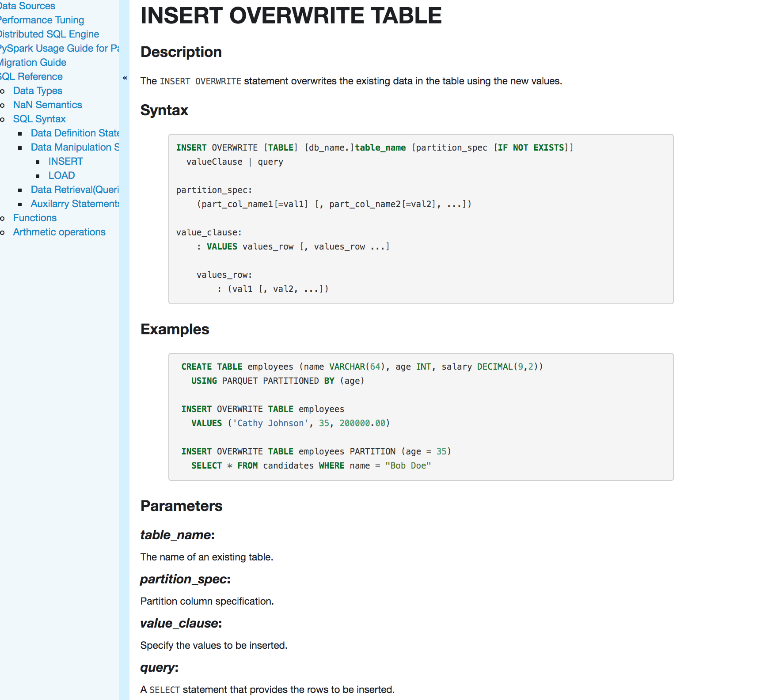Viewport: 764px width, 700px height.
Task: Open the SQL Syntax sidebar entry
Action: (x=39, y=119)
